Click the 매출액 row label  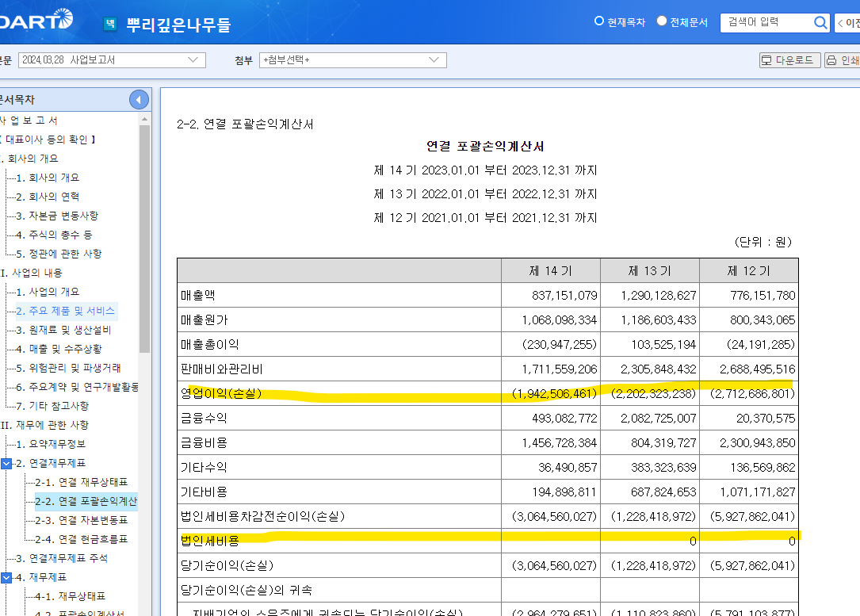point(198,295)
